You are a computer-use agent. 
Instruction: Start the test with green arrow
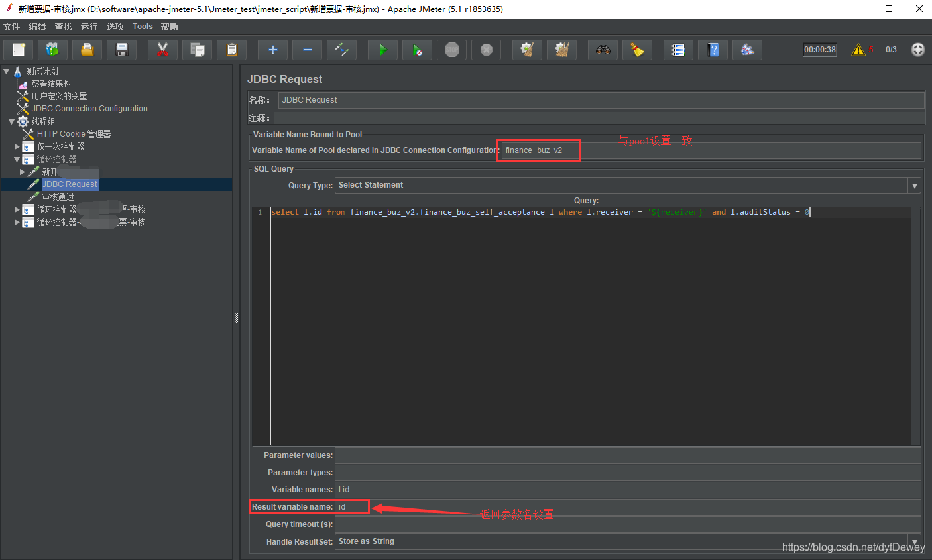(382, 50)
